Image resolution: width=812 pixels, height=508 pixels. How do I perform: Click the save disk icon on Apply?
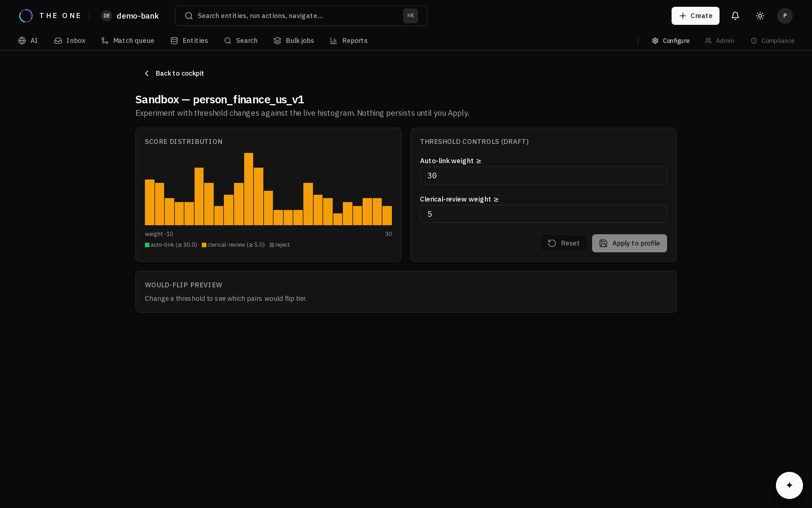coord(603,243)
